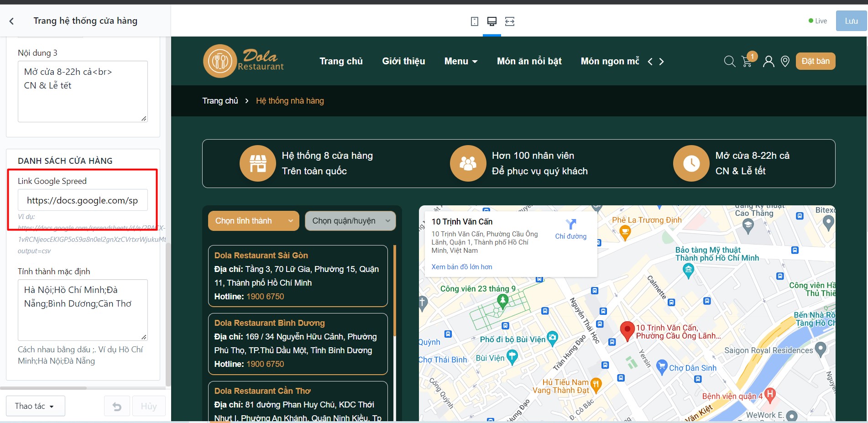
Task: Go back from Trang hệ thống cửa hàng
Action: pos(12,21)
